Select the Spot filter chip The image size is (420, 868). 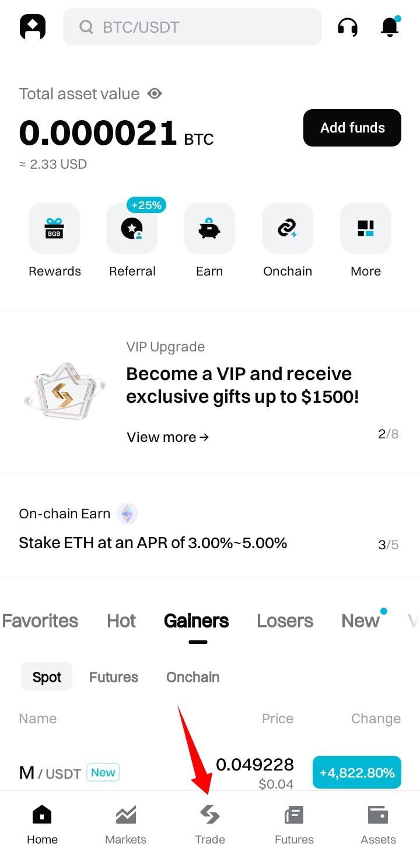click(47, 677)
